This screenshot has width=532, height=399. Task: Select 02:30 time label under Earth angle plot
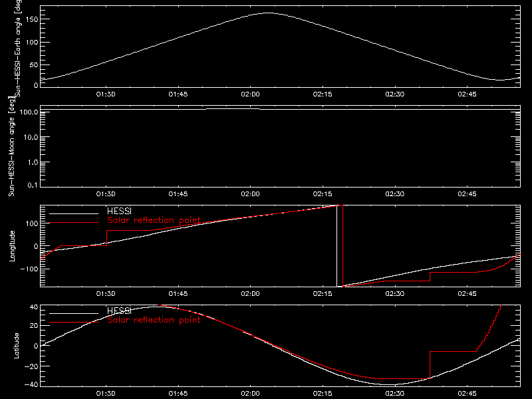(395, 94)
